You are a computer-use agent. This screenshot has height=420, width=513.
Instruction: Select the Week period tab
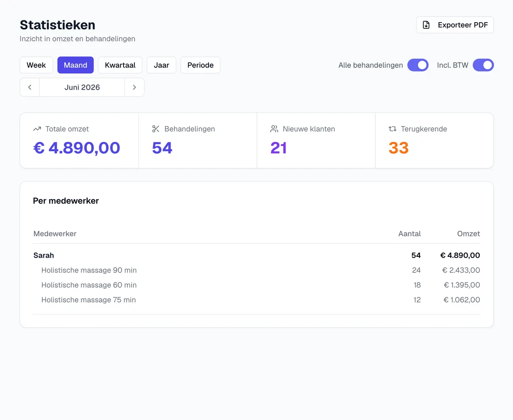[x=36, y=65]
